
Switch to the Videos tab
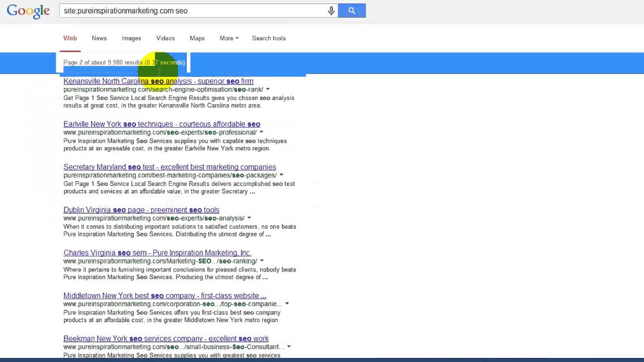coord(166,38)
